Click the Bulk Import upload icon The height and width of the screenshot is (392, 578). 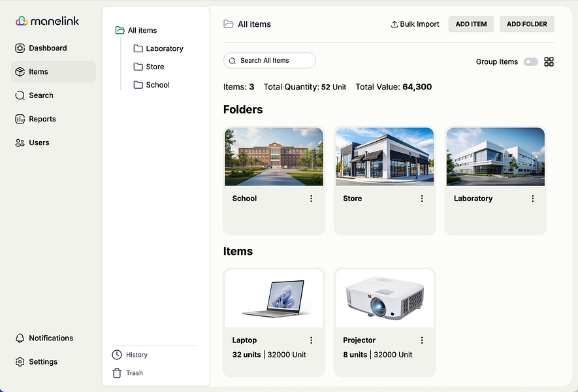coord(394,24)
